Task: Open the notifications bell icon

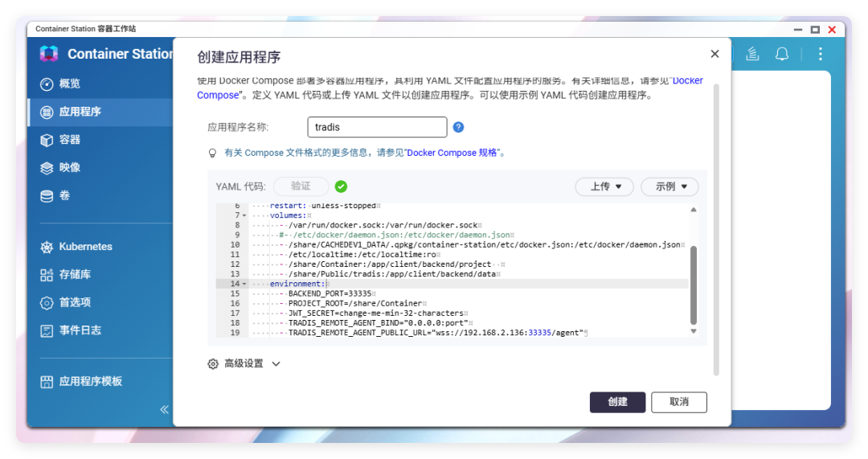Action: (782, 54)
